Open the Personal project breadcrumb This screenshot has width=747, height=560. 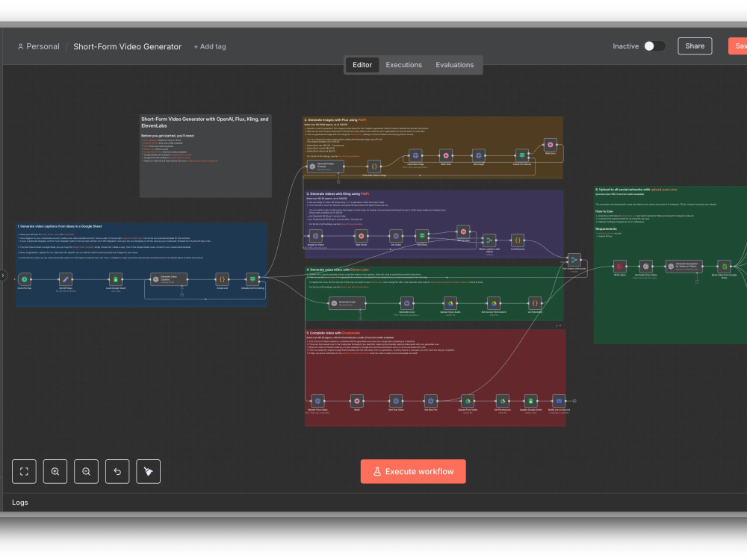39,46
